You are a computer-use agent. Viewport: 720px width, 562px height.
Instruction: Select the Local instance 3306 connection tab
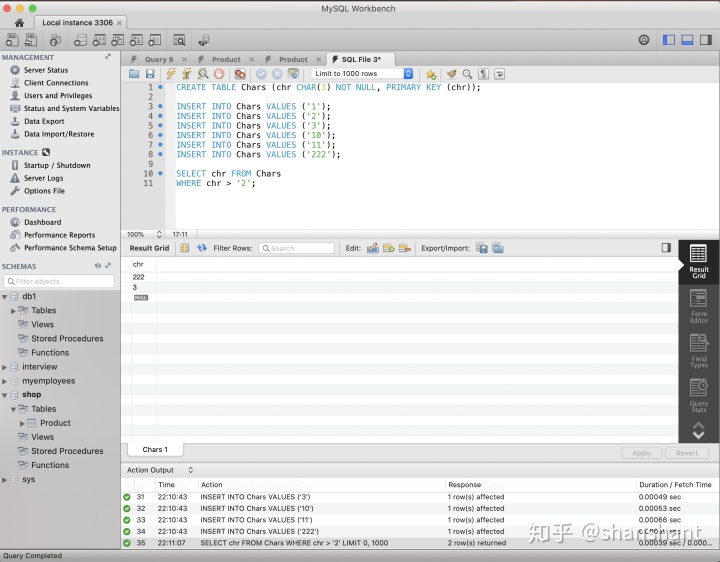82,22
